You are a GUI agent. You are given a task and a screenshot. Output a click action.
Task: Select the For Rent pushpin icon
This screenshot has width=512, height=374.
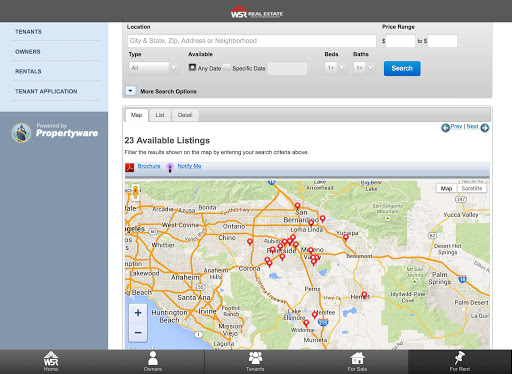(460, 358)
